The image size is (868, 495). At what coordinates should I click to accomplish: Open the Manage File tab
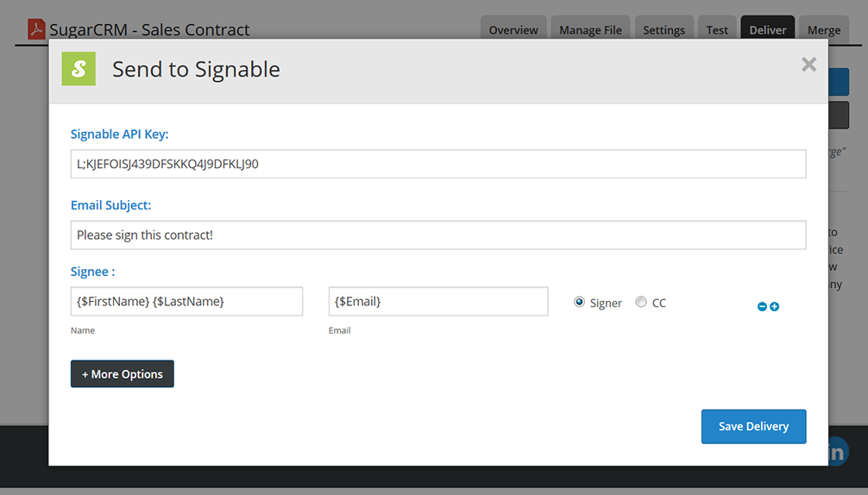point(590,29)
